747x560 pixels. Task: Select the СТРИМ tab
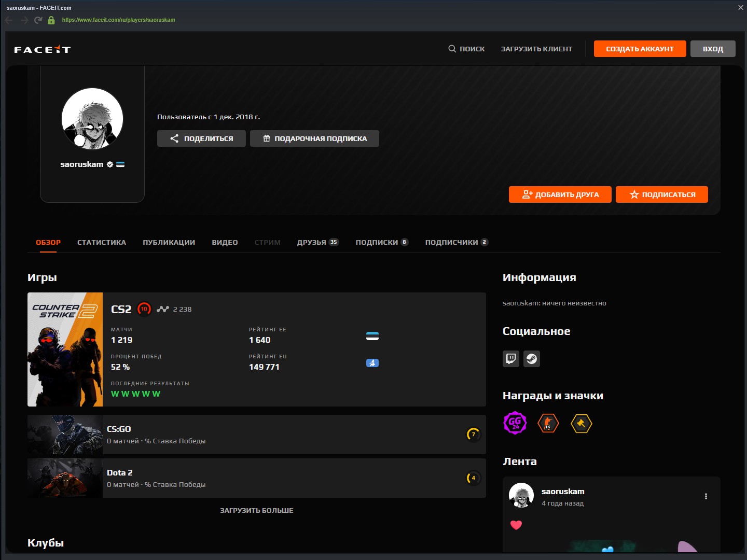click(x=268, y=242)
